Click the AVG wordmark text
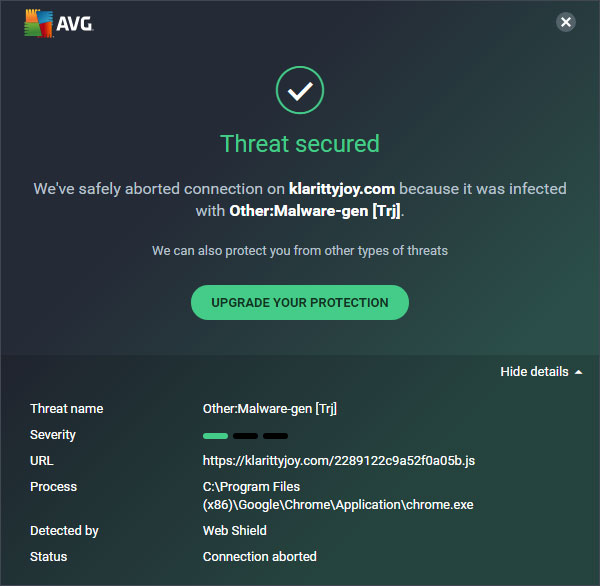Image resolution: width=600 pixels, height=586 pixels. [x=75, y=24]
